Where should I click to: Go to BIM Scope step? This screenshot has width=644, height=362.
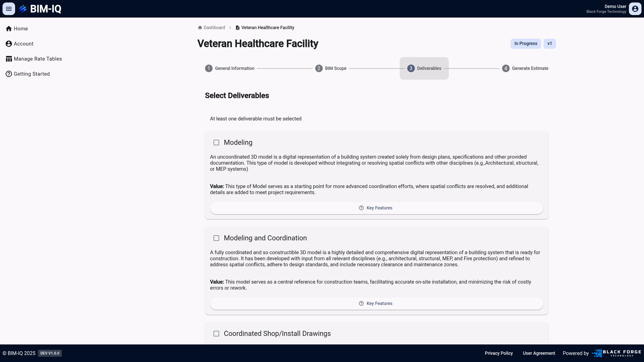click(331, 68)
